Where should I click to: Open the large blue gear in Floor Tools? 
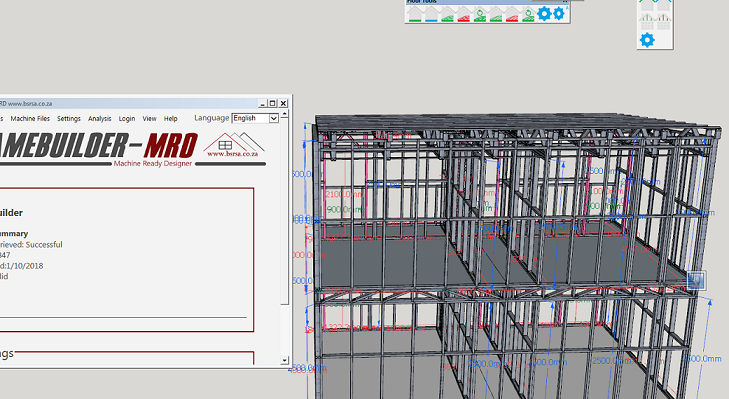tap(544, 13)
